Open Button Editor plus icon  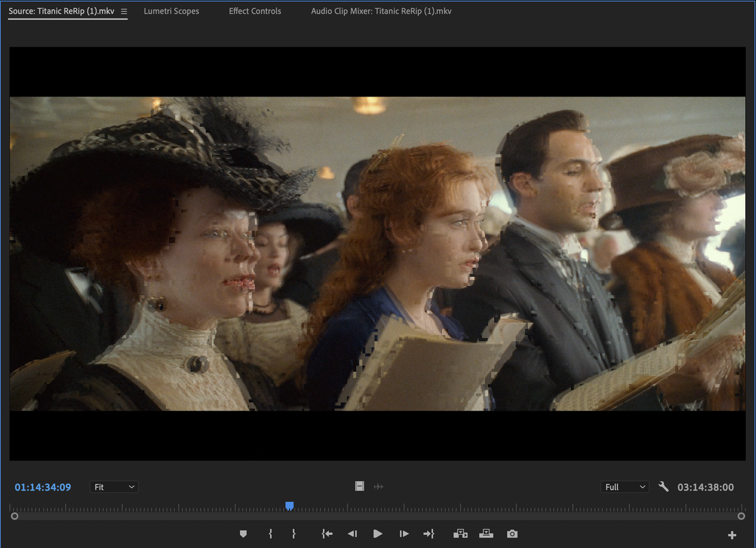point(732,535)
